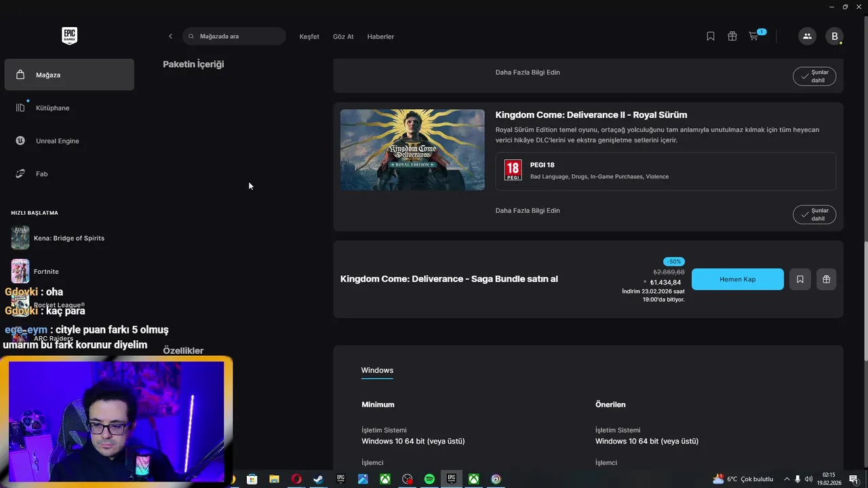Click the discounted price ₺1.434,84
Image resolution: width=868 pixels, height=488 pixels.
pos(665,283)
